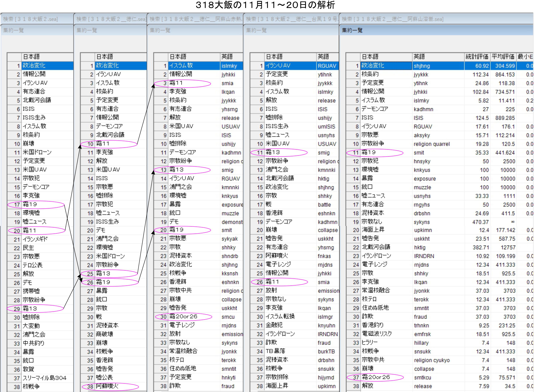Click 霜19 row 17 in first table
Image resolution: width=534 pixels, height=392 pixels.
pyautogui.click(x=30, y=204)
